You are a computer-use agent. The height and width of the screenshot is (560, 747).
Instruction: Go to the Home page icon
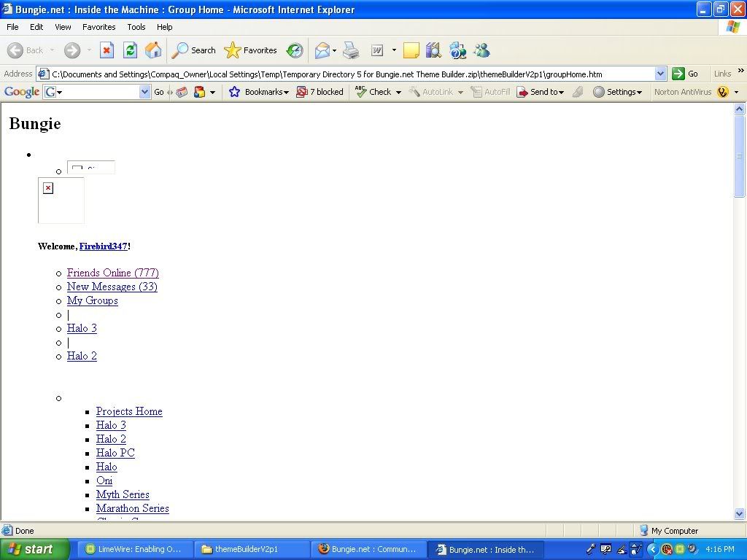tap(153, 50)
